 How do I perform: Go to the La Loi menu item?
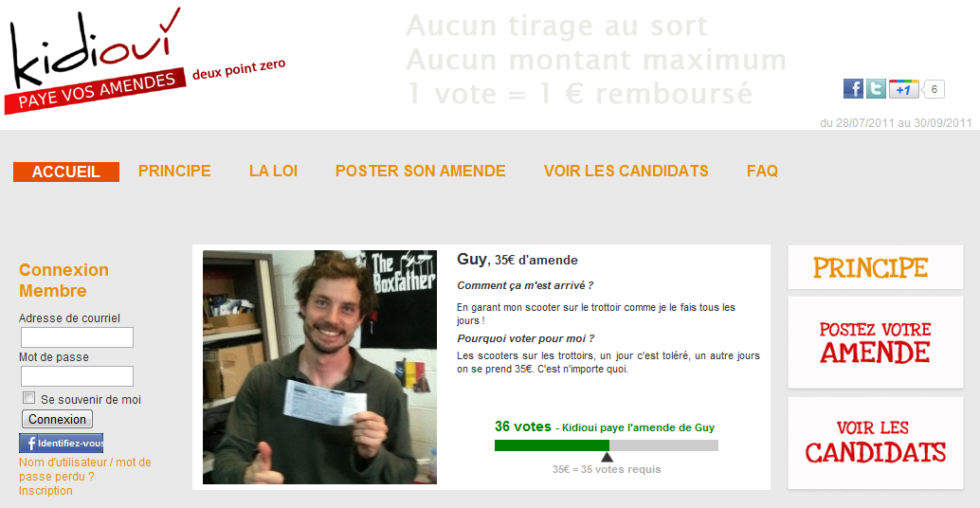[x=273, y=172]
